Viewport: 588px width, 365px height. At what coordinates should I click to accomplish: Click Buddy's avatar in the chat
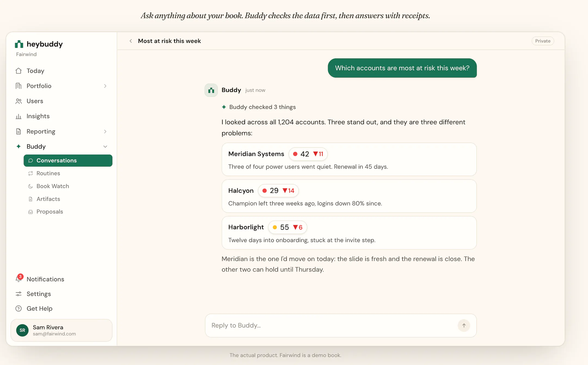click(211, 90)
